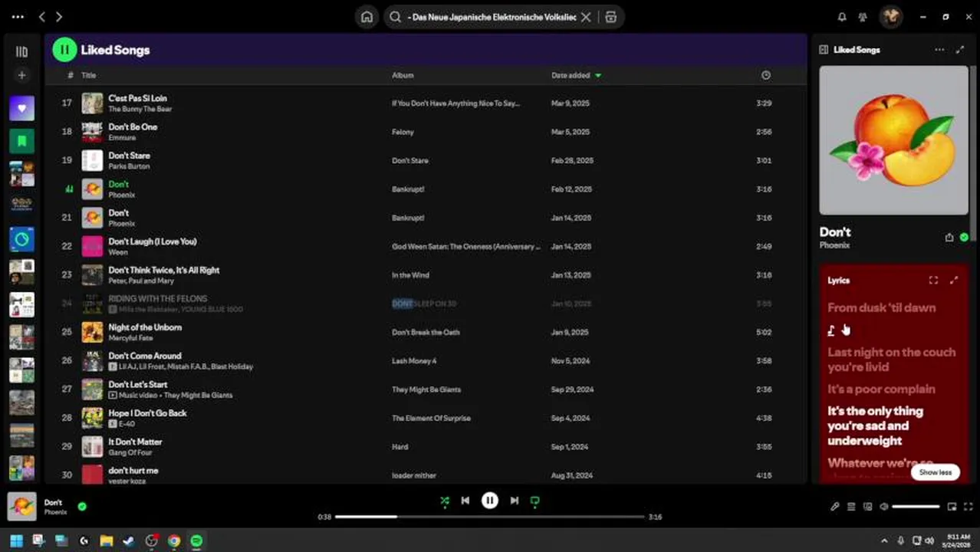Screen dimensions: 980x552
Task: Sort by Date added column header
Action: [x=571, y=75]
